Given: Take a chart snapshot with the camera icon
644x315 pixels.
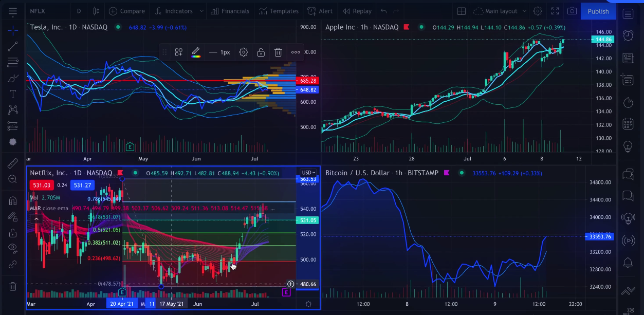Looking at the screenshot, I should (x=572, y=11).
